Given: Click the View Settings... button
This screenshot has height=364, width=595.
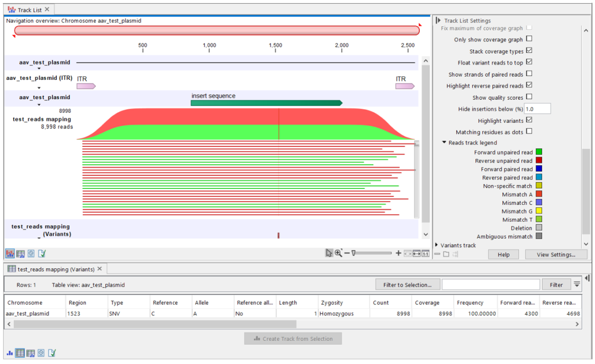Looking at the screenshot, I should (x=556, y=254).
